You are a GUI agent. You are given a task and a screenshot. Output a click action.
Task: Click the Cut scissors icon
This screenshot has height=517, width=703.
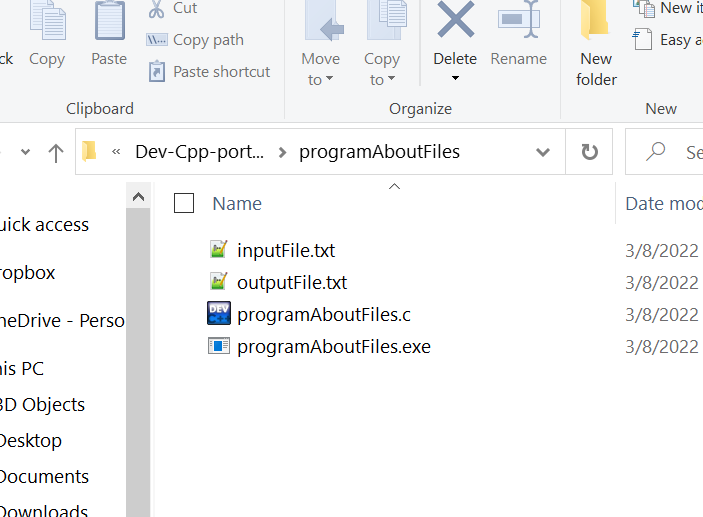click(x=157, y=9)
